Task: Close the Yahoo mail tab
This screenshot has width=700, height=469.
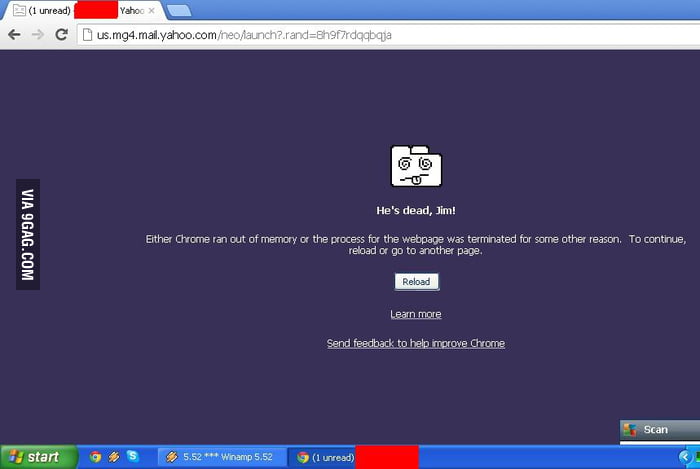Action: coord(151,10)
